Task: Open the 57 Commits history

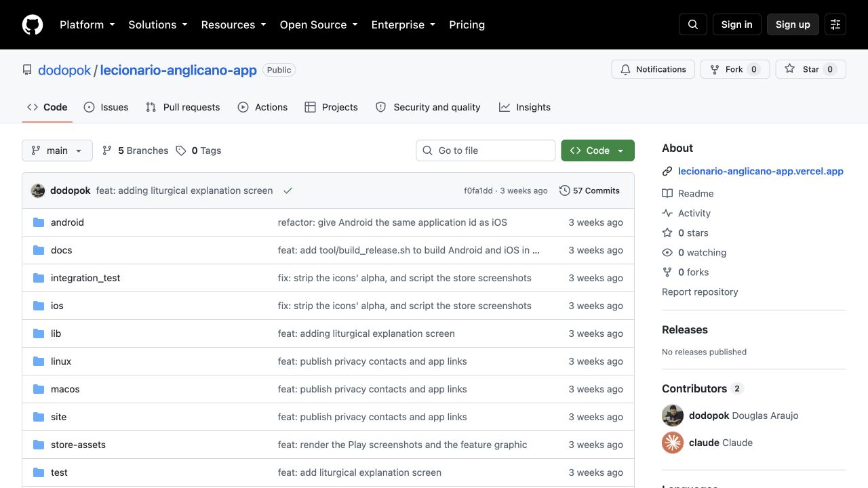Action: [590, 190]
